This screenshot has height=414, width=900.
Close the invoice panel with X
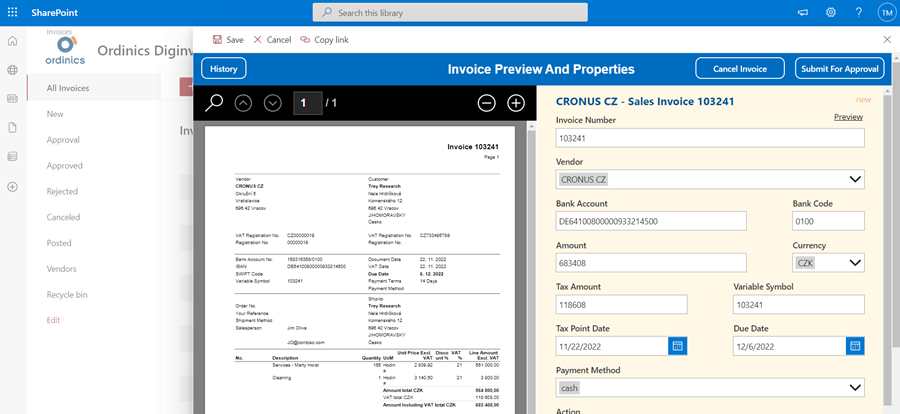pos(887,39)
